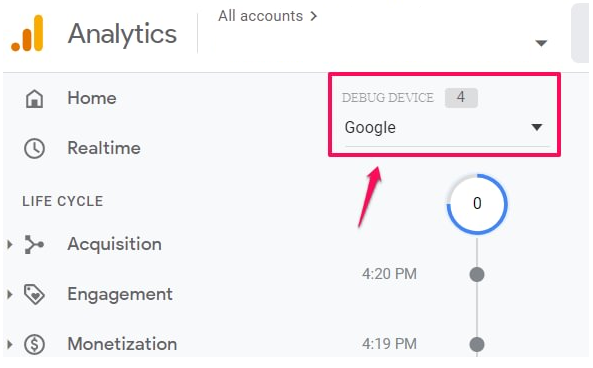This screenshot has width=593, height=368.
Task: Select the 4:19 PM timeline dot
Action: tap(477, 344)
